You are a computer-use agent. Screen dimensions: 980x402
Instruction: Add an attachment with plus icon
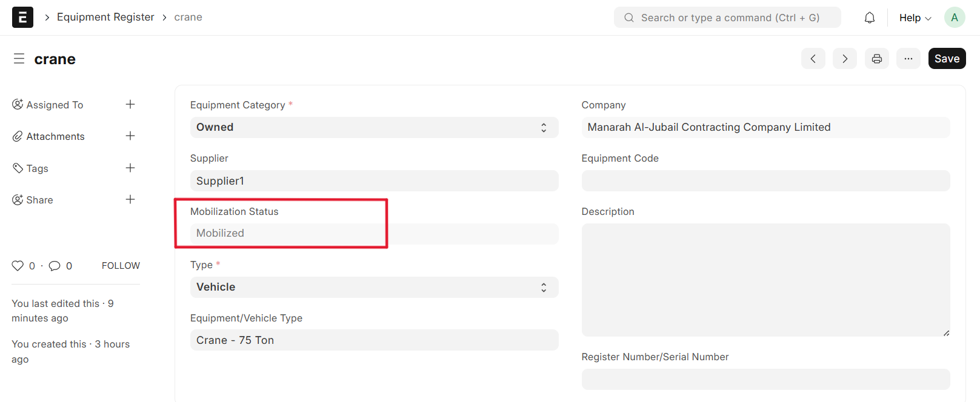click(x=130, y=136)
